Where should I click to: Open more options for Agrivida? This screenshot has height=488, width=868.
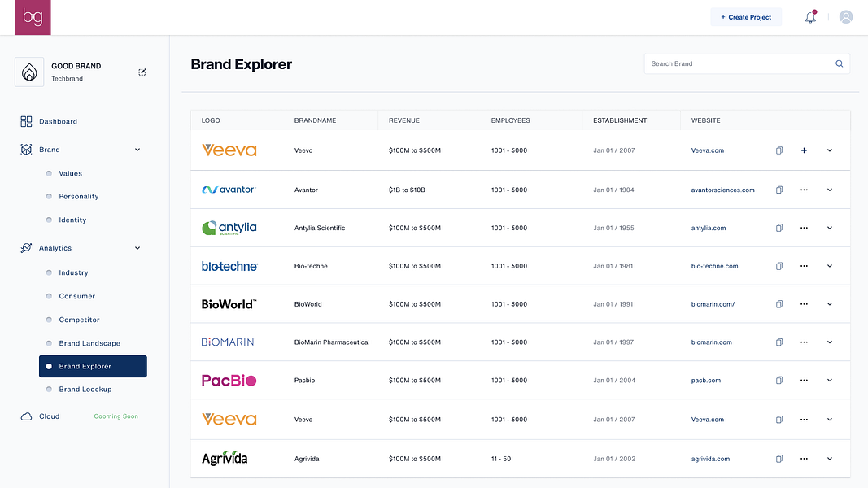804,459
